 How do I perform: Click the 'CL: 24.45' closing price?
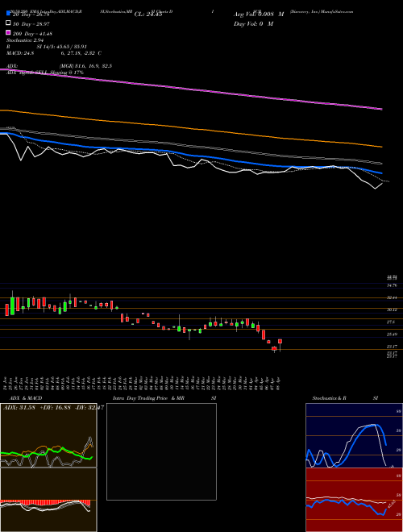[x=148, y=15]
